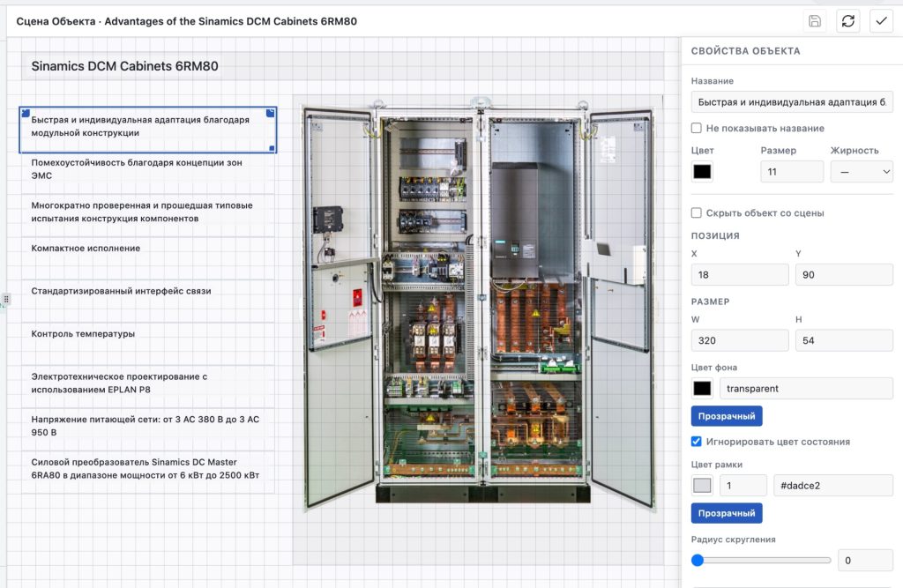Click 'Прозрачный' button under Цвет фона
Viewport: 903px width, 588px height.
[727, 416]
